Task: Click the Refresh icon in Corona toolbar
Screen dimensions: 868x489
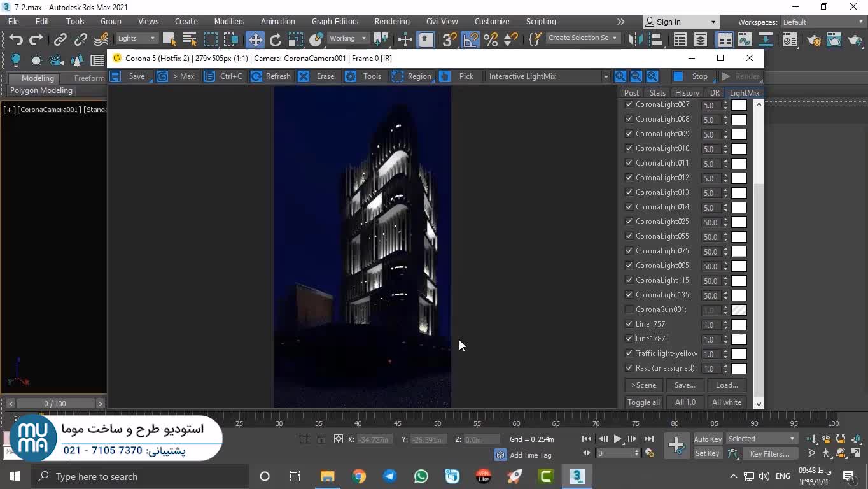Action: [256, 76]
